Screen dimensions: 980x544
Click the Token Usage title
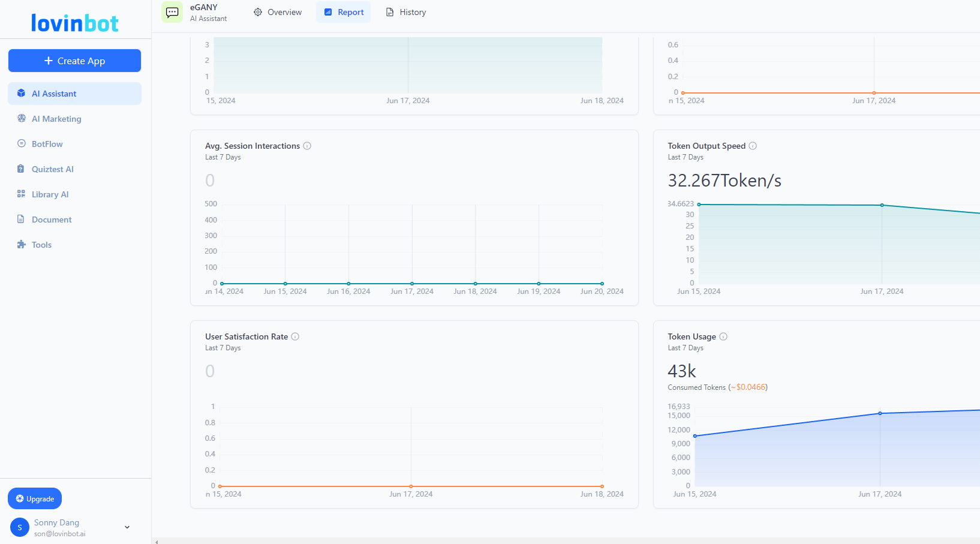[692, 336]
